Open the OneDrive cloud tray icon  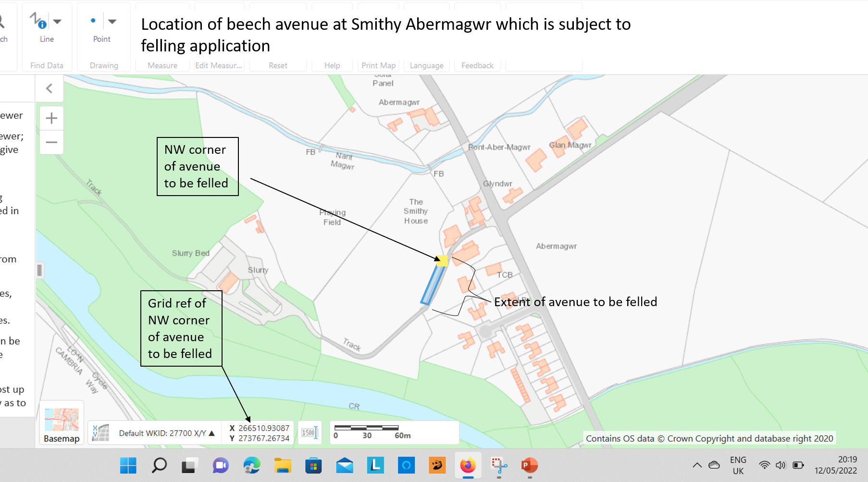[714, 465]
